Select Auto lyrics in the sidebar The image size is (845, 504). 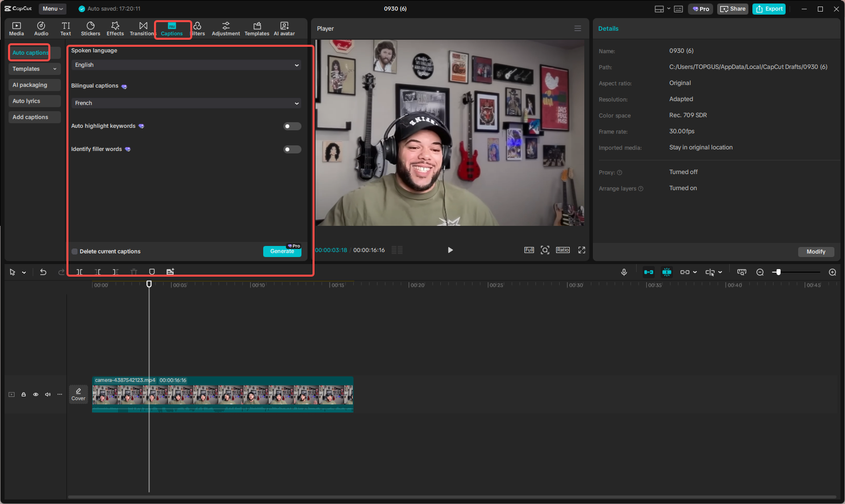pyautogui.click(x=34, y=101)
